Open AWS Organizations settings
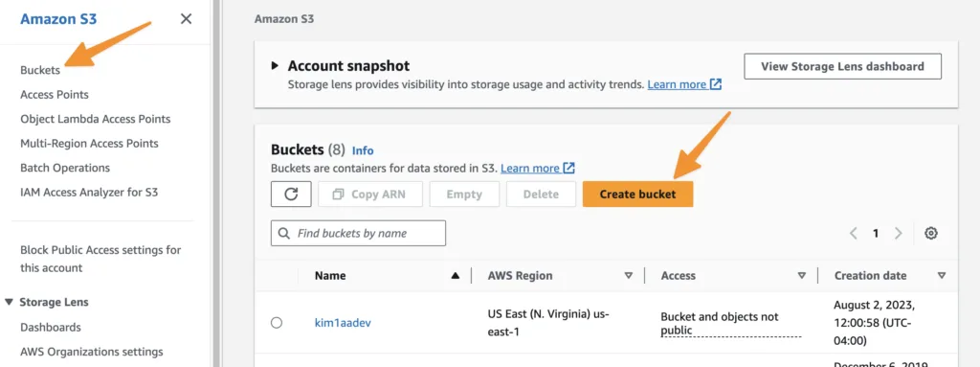980x367 pixels. (x=92, y=352)
